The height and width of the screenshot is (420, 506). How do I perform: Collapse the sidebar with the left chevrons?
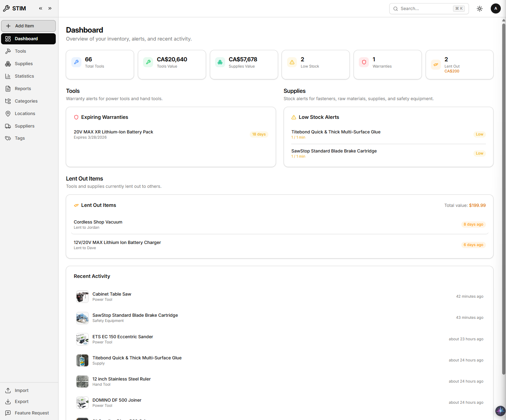(x=40, y=8)
